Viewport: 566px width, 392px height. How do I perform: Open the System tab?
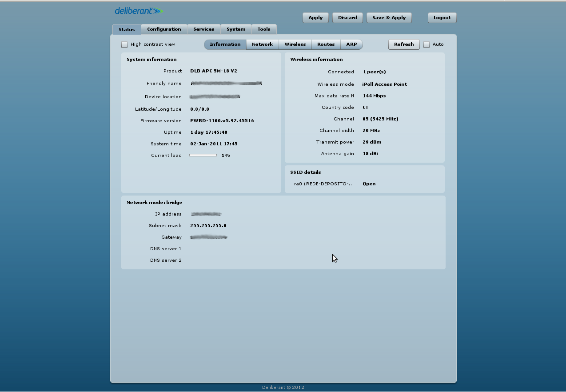tap(236, 29)
